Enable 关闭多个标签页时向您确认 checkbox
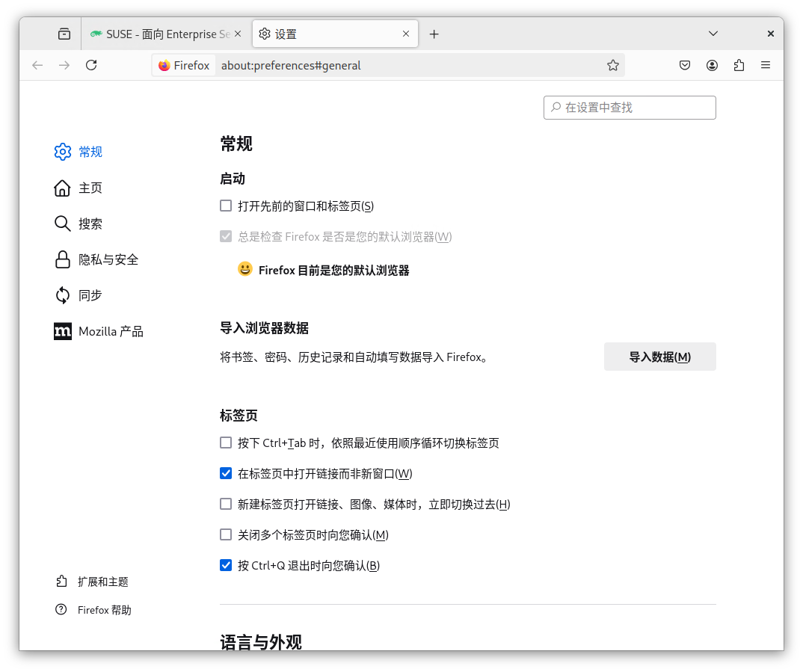This screenshot has width=803, height=672. (226, 535)
